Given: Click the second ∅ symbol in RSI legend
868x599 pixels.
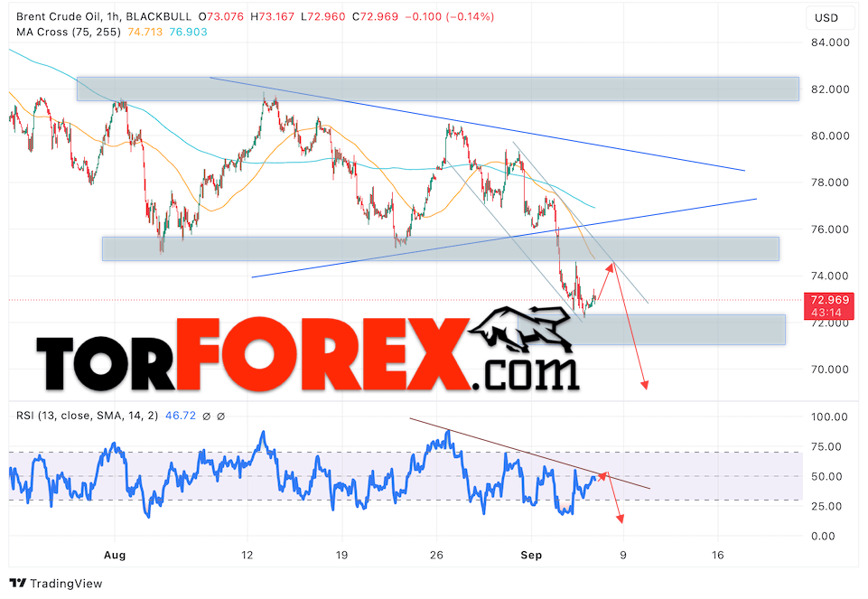Looking at the screenshot, I should coord(220,416).
